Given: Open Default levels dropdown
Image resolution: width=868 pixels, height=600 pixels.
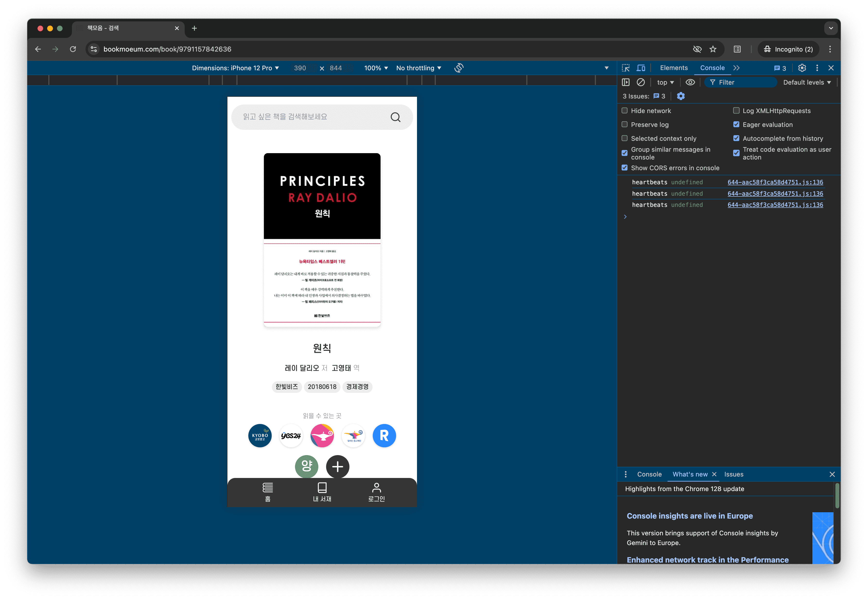Looking at the screenshot, I should pyautogui.click(x=807, y=82).
